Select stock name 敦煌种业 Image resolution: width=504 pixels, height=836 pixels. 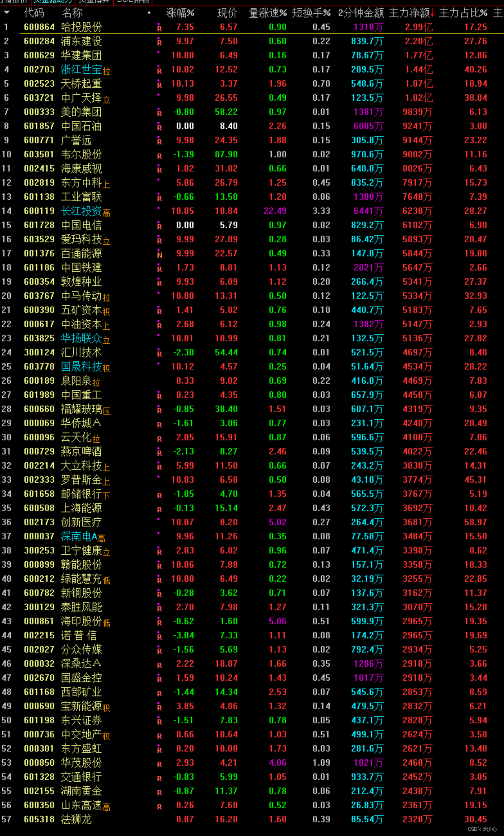tap(81, 282)
